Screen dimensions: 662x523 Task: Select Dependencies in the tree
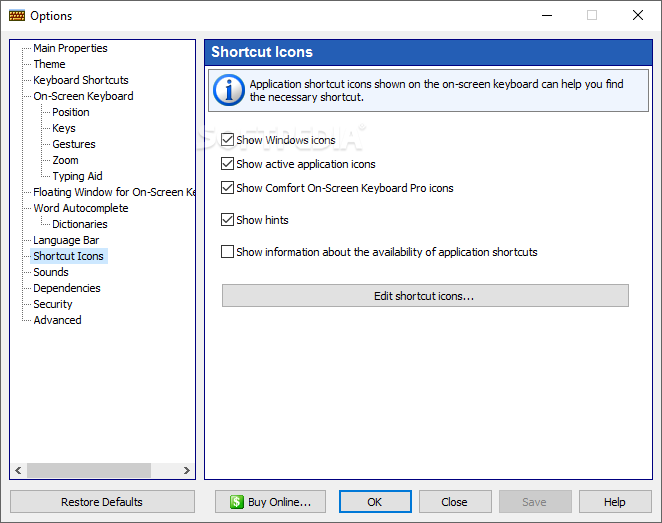[67, 288]
